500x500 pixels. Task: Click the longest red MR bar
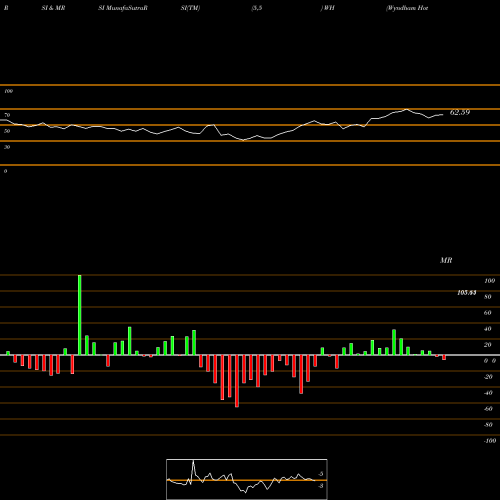[237, 381]
